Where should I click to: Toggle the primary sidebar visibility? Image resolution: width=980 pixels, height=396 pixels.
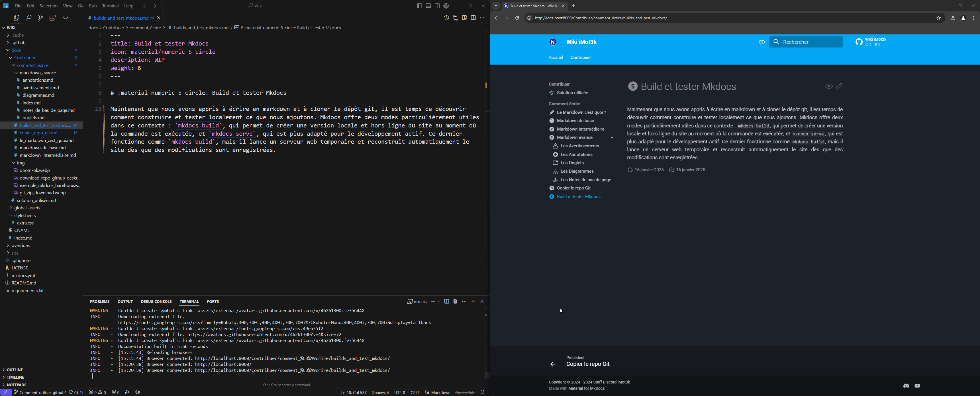(x=418, y=6)
